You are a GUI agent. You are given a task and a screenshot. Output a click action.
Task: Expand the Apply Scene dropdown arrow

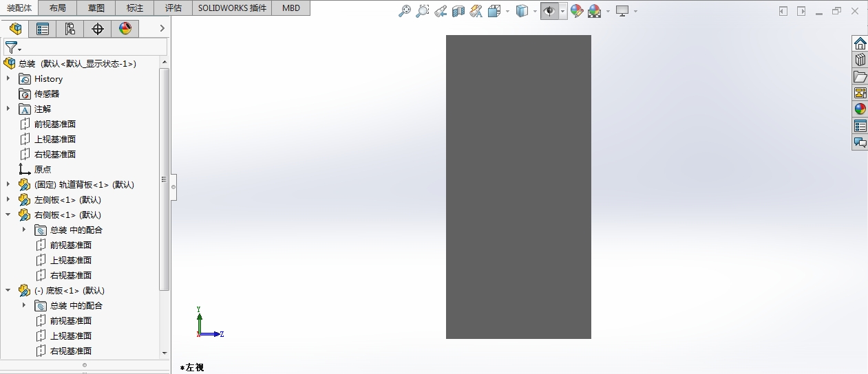pyautogui.click(x=608, y=11)
